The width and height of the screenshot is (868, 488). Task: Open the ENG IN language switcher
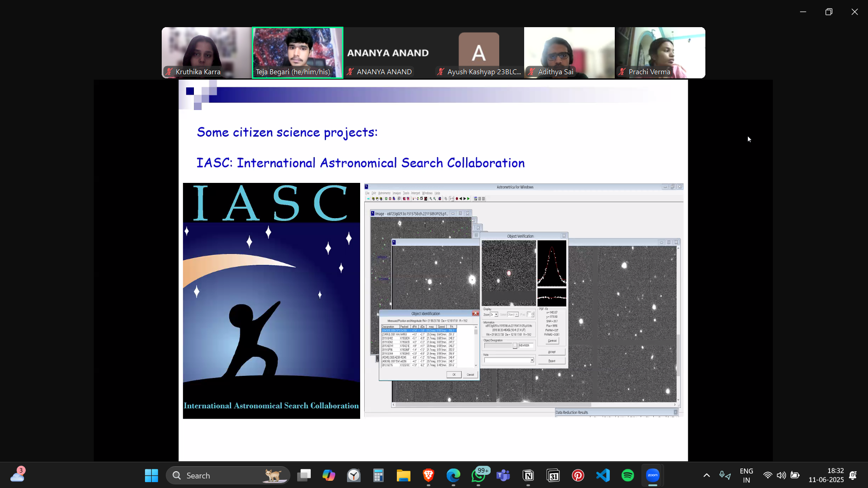pyautogui.click(x=747, y=475)
